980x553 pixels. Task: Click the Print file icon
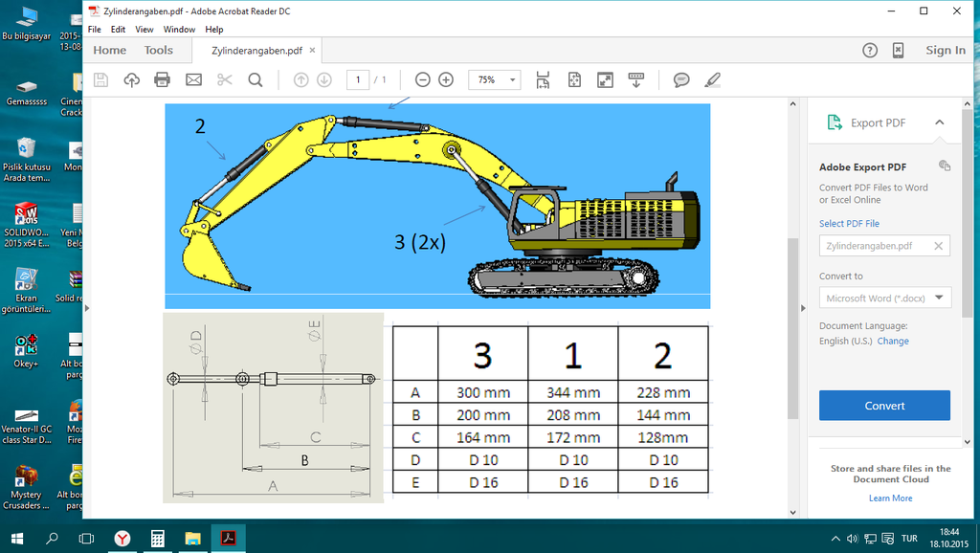click(163, 79)
